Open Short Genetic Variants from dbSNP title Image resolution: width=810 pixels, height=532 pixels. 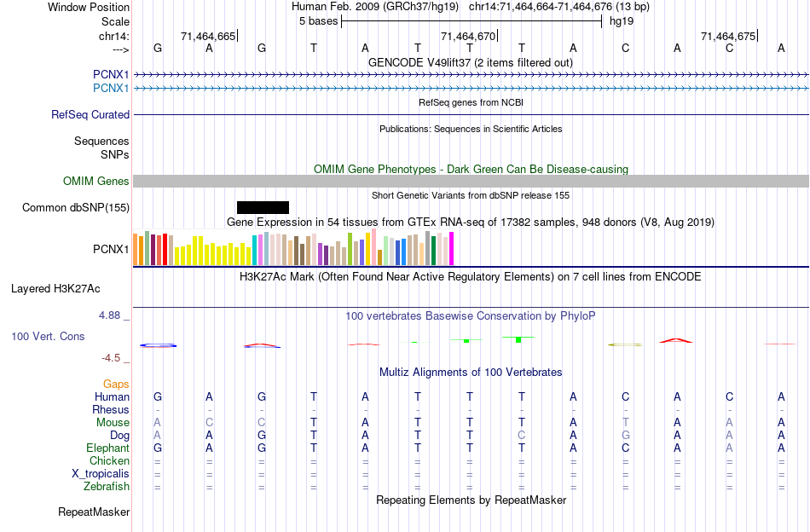click(471, 195)
